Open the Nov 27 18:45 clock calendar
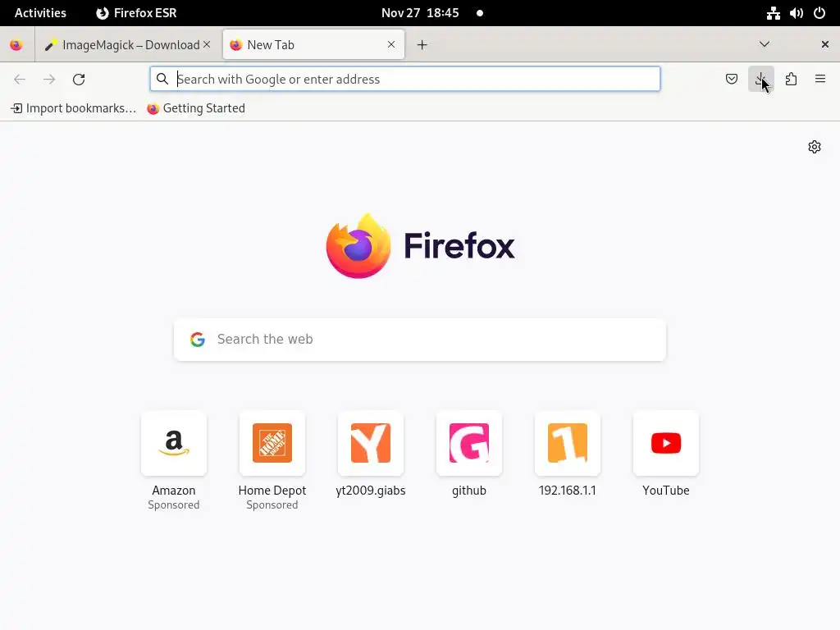 click(420, 13)
